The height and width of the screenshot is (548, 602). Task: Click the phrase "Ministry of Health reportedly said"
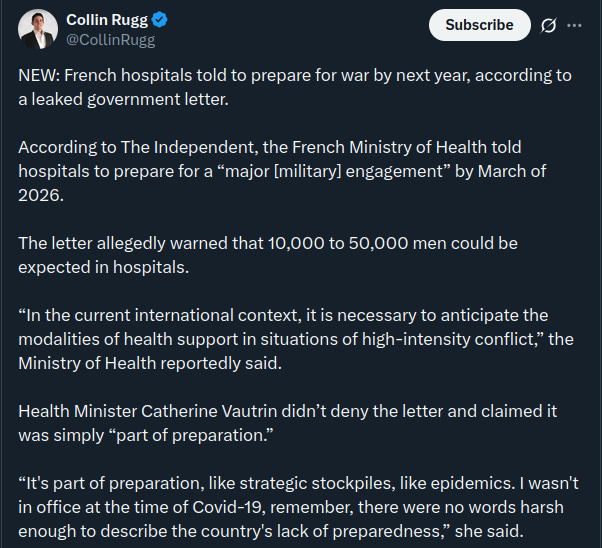click(150, 363)
